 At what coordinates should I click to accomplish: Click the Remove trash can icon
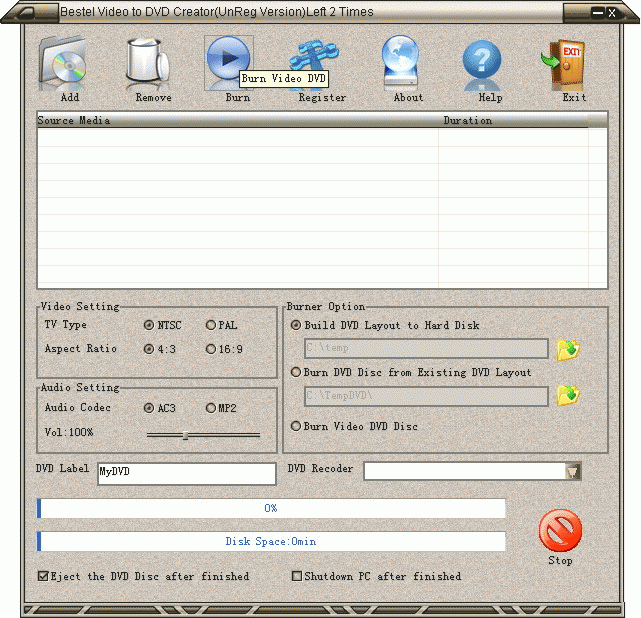pyautogui.click(x=147, y=62)
